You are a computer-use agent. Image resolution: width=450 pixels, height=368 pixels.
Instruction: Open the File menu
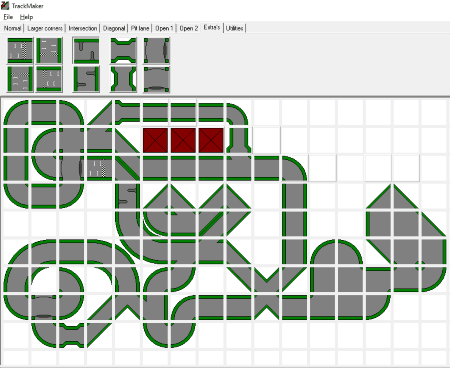click(8, 17)
